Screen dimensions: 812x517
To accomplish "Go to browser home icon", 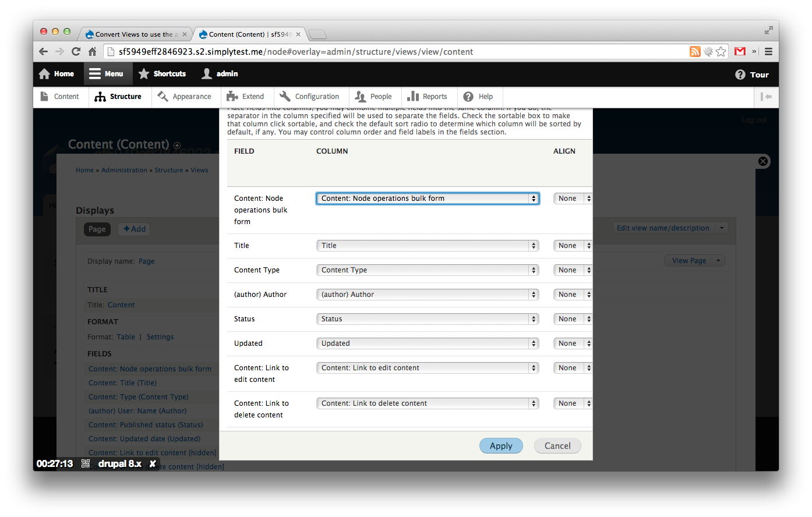I will click(92, 52).
